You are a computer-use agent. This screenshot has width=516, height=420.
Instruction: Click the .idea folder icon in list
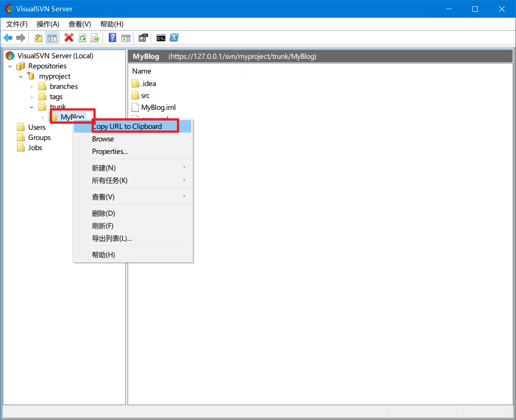click(135, 83)
